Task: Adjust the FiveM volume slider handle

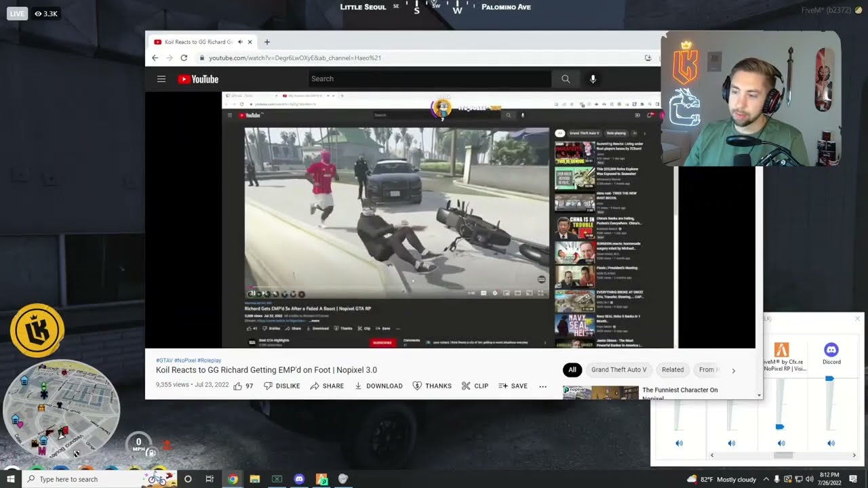Action: (780, 427)
